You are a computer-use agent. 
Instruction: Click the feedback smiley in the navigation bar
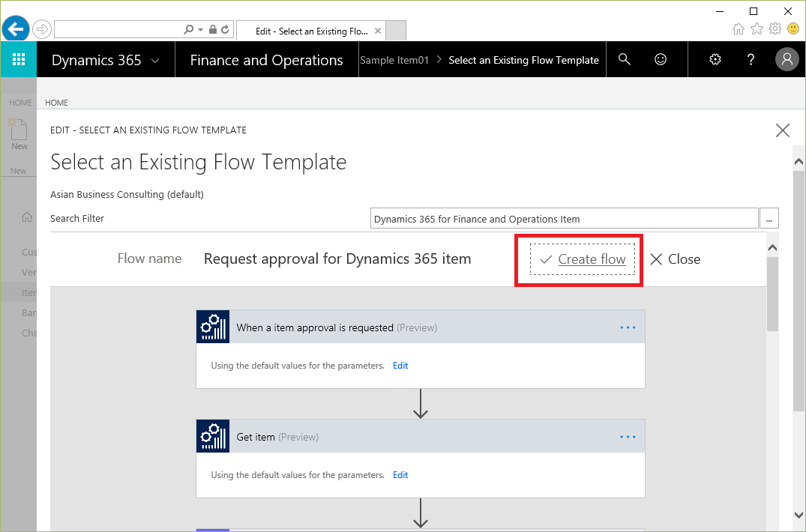[661, 59]
